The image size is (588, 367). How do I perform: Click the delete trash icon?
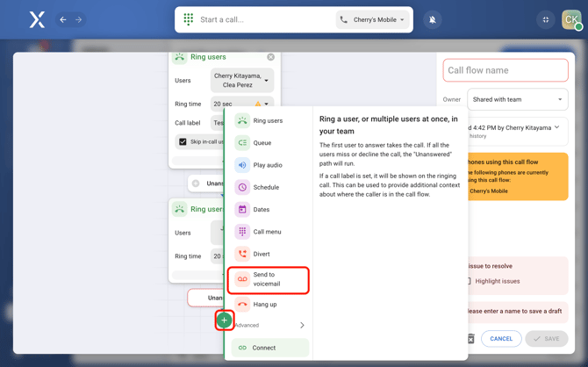(471, 339)
